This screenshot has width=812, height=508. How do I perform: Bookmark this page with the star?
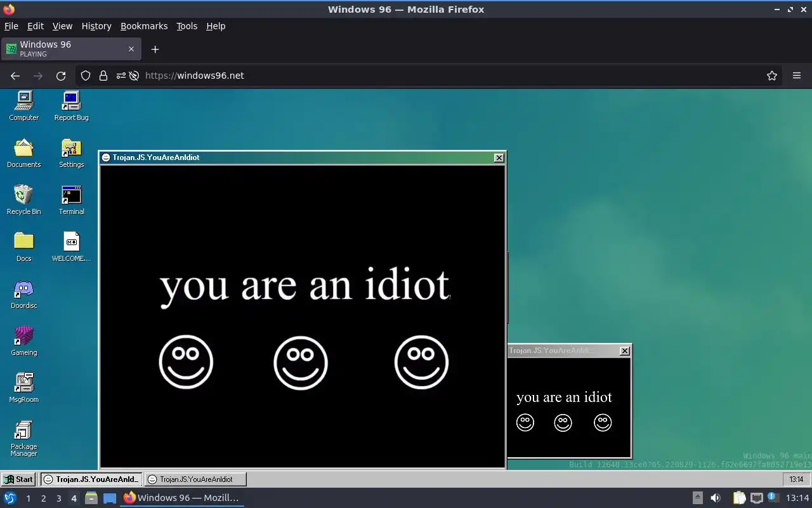pyautogui.click(x=772, y=76)
